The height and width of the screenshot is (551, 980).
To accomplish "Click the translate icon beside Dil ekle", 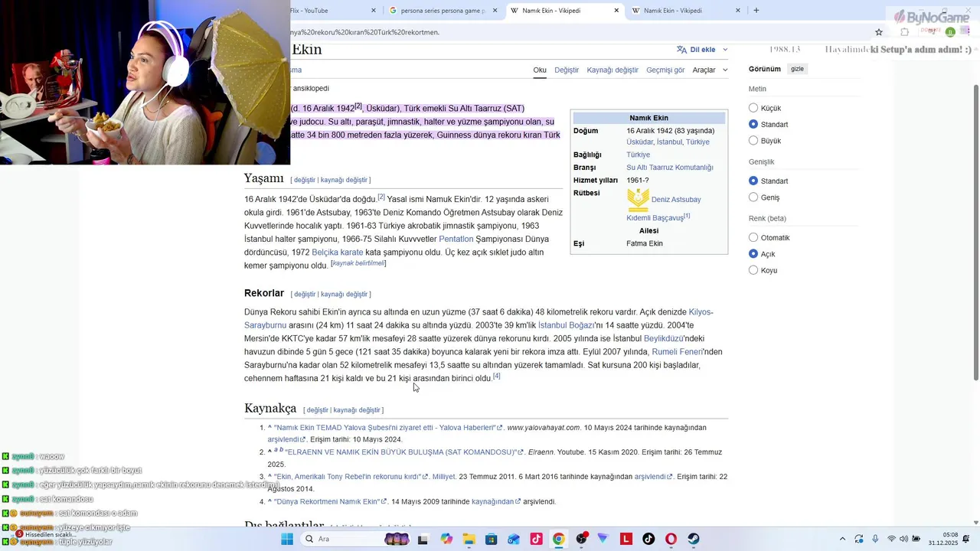I will (681, 50).
